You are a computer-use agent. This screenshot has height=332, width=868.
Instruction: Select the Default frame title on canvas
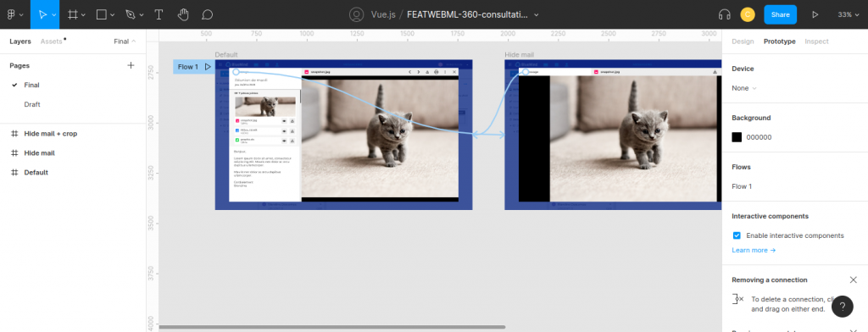(x=226, y=54)
